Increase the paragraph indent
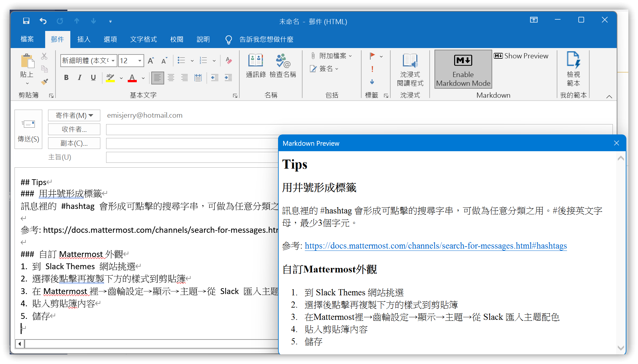 (x=228, y=78)
